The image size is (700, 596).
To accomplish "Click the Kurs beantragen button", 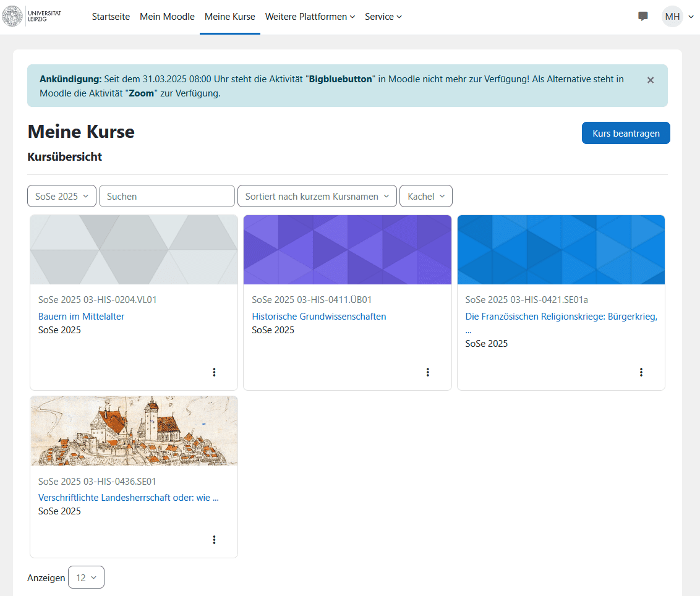I will point(625,133).
